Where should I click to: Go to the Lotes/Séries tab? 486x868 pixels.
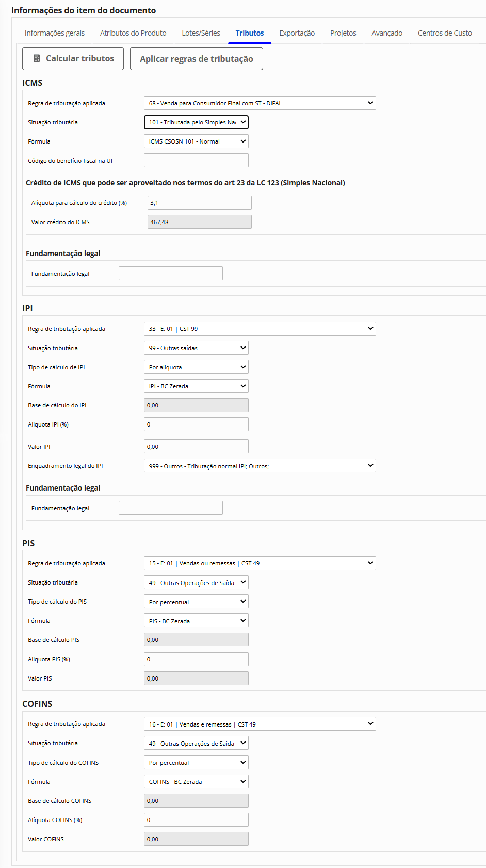click(x=201, y=33)
